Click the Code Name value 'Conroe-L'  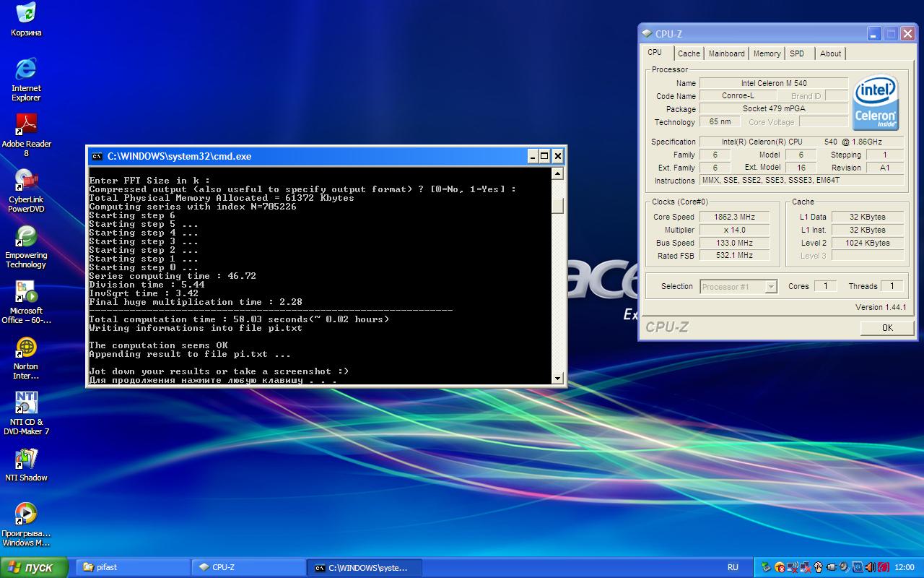click(x=738, y=96)
